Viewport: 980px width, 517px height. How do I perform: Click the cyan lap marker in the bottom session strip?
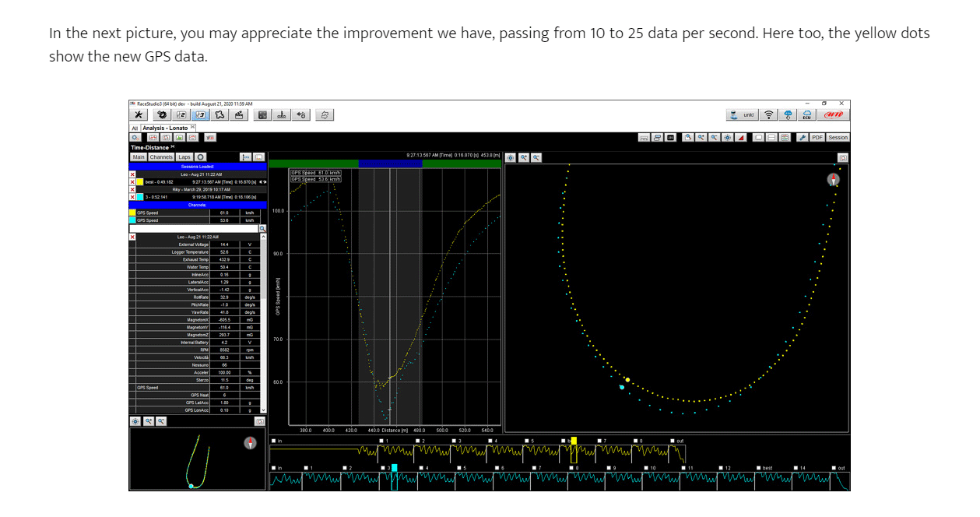click(x=395, y=468)
